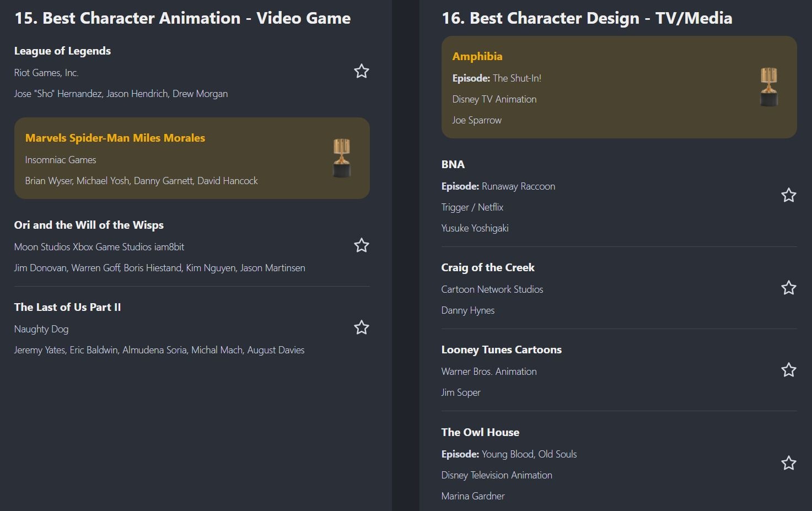This screenshot has height=511, width=812.
Task: Select the BNA nominee title
Action: pos(453,164)
